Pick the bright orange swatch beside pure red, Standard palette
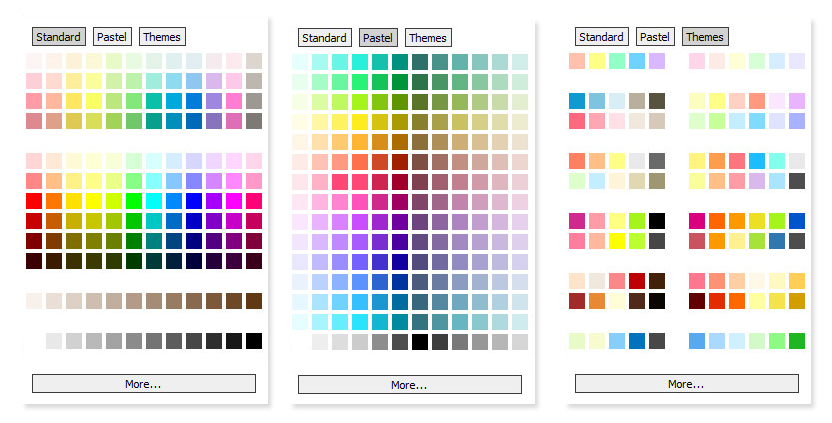This screenshot has height=423, width=832. [54, 201]
